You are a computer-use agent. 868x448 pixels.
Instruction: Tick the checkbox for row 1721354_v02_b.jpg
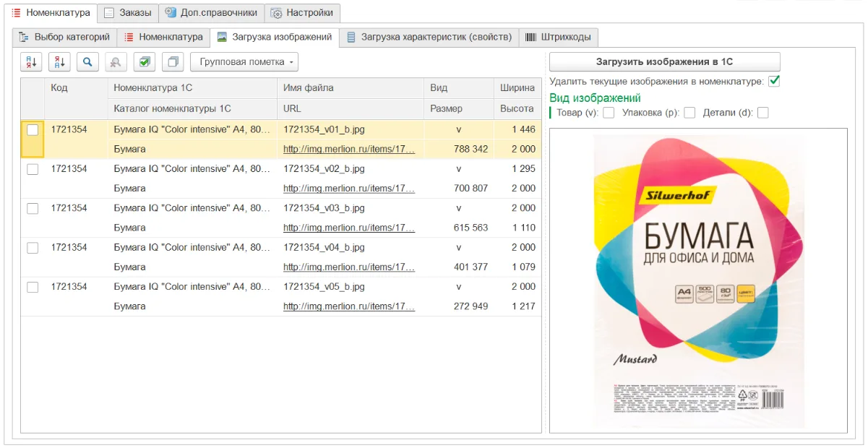(33, 169)
